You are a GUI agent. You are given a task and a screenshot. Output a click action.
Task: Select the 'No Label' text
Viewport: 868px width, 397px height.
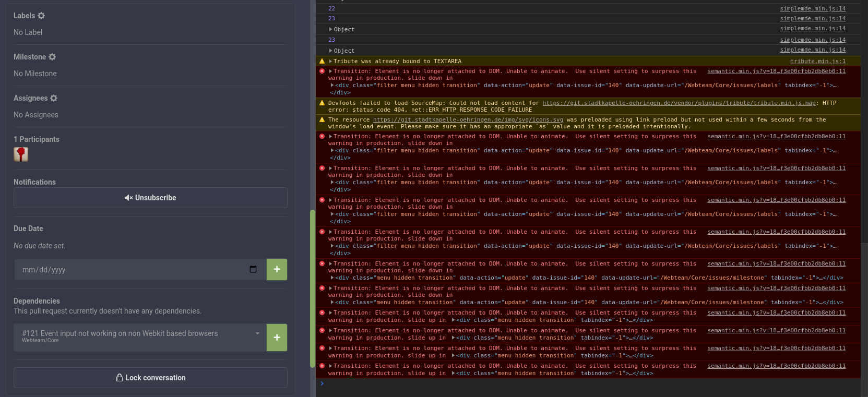pyautogui.click(x=28, y=32)
